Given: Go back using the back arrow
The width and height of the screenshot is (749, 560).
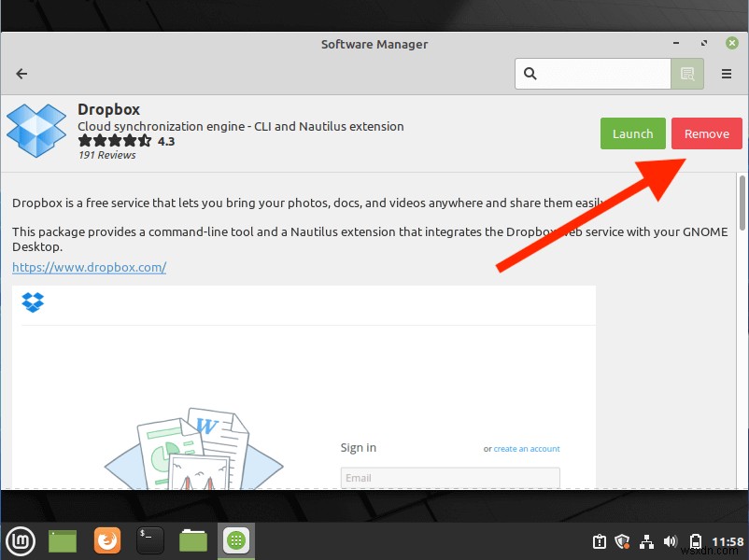Looking at the screenshot, I should click(x=21, y=73).
